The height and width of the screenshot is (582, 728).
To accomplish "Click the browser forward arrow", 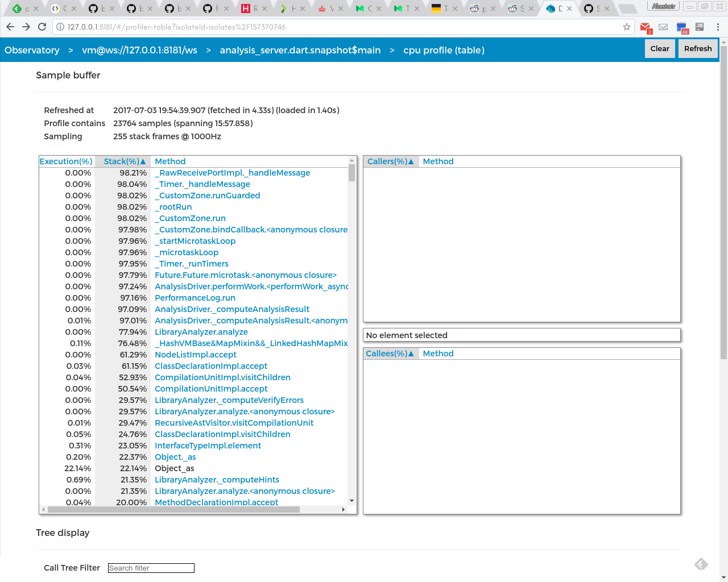I will [26, 27].
